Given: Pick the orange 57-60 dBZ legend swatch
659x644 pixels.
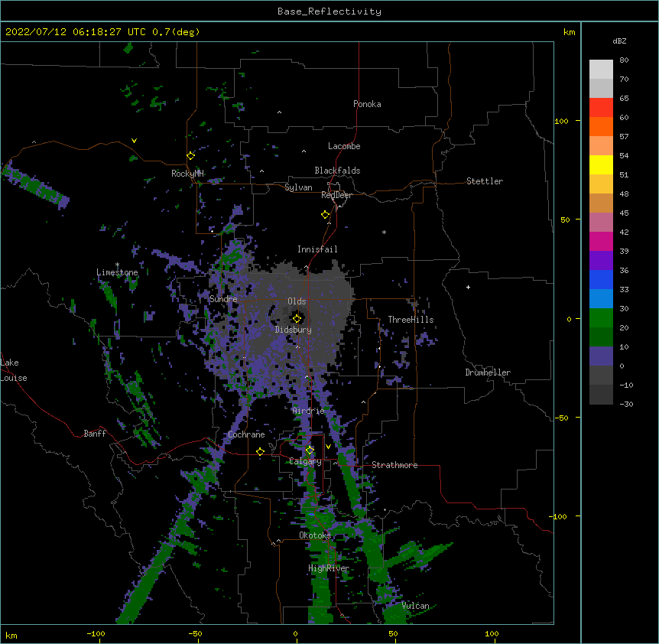Looking at the screenshot, I should [601, 126].
